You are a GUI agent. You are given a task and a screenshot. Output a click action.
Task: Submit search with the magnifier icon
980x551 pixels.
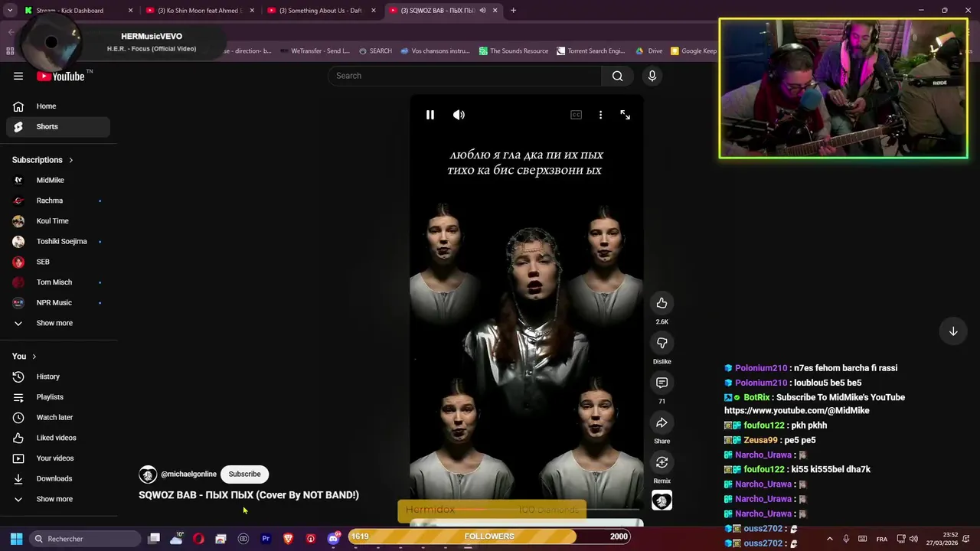click(x=617, y=76)
